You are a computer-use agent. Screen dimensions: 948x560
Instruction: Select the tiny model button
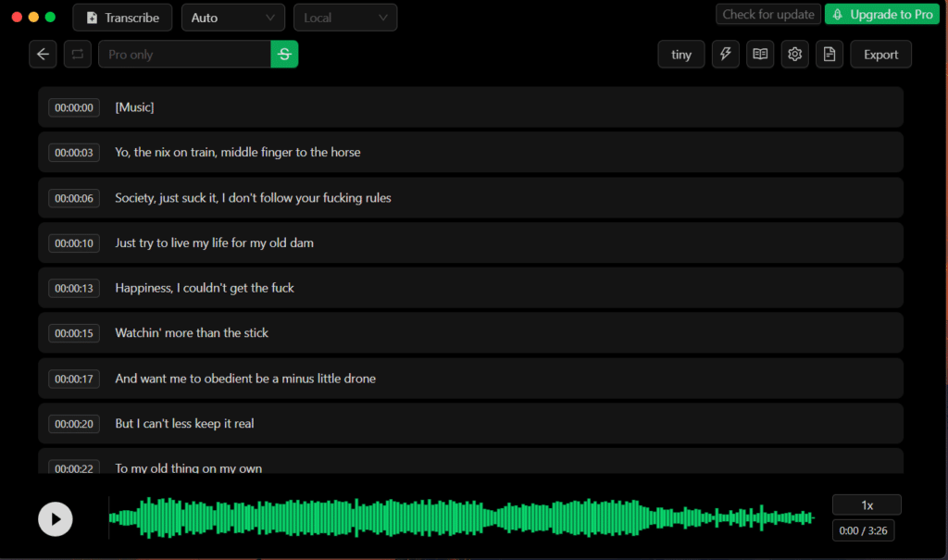pos(680,54)
